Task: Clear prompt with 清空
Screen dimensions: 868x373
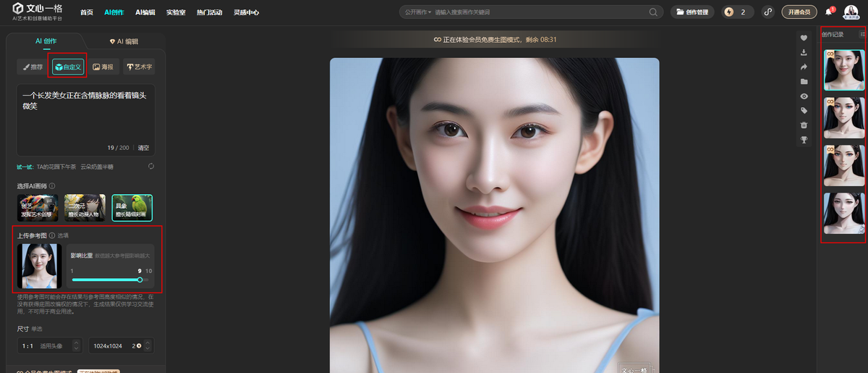Action: click(x=143, y=148)
